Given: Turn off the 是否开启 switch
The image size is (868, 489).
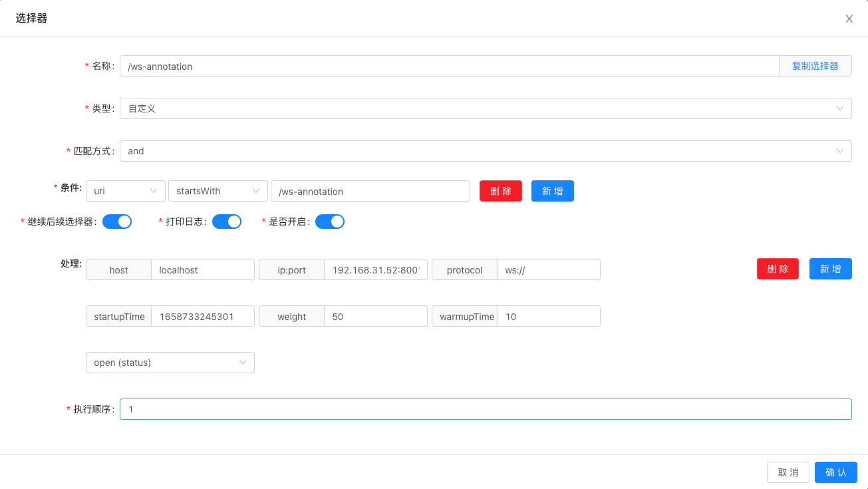Looking at the screenshot, I should (330, 222).
